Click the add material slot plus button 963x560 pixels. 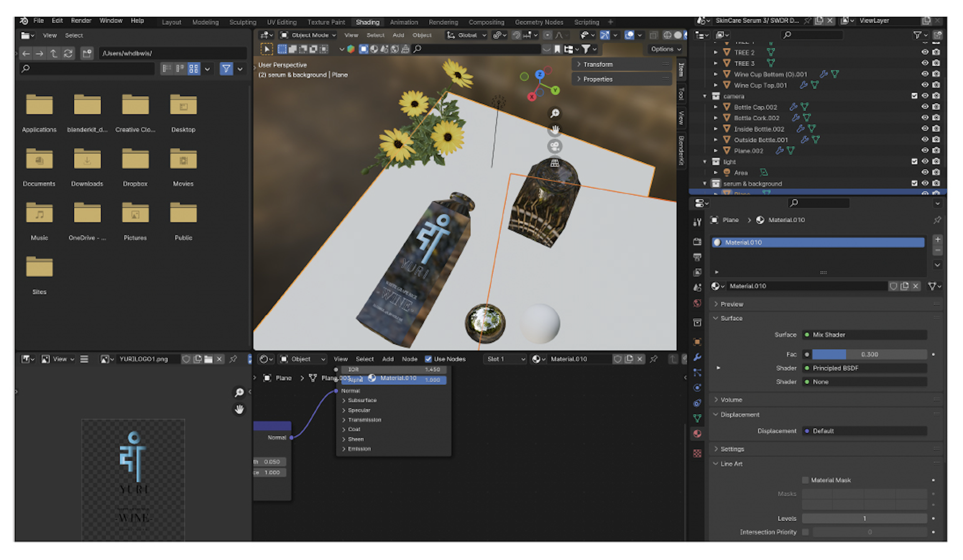[x=938, y=239]
